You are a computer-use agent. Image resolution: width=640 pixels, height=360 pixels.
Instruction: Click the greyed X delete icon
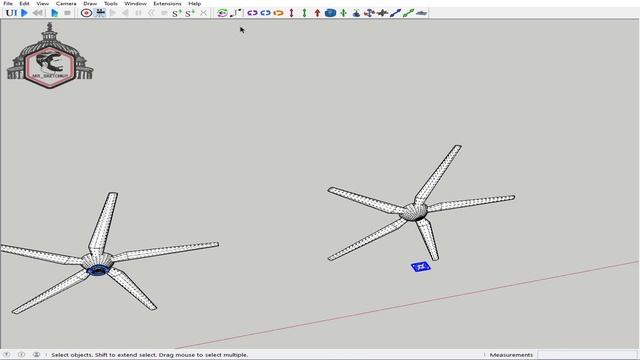[203, 13]
